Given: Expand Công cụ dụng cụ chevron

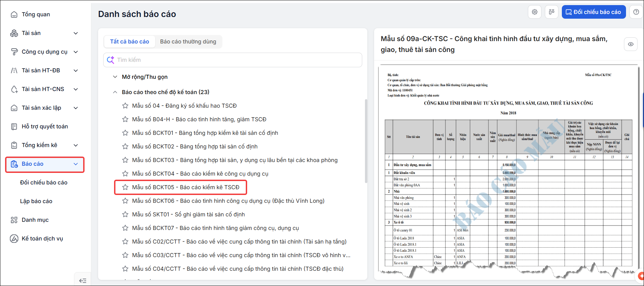Looking at the screenshot, I should [x=76, y=52].
